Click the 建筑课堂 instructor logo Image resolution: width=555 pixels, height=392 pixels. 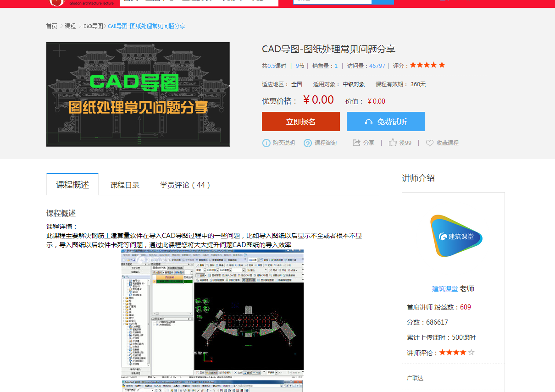[456, 236]
